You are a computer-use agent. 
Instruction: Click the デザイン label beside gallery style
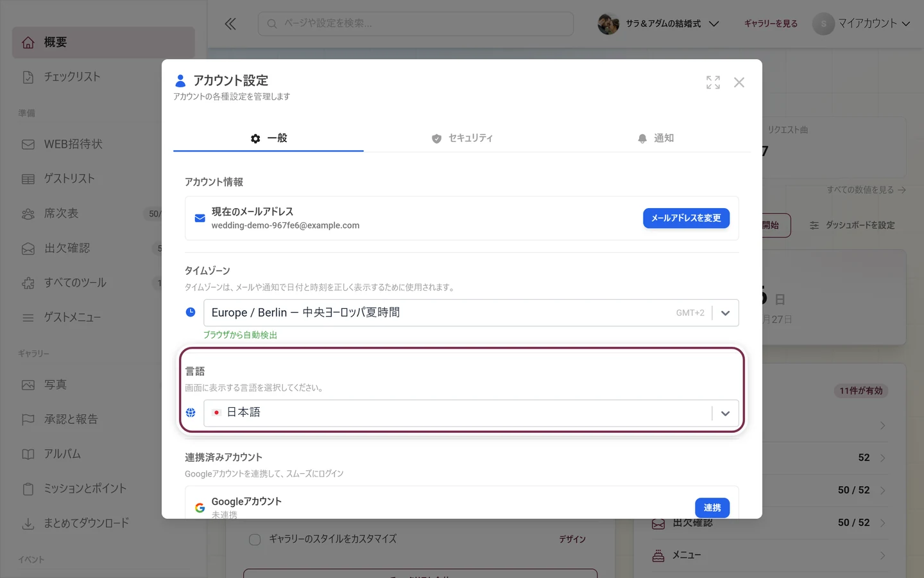tap(572, 539)
